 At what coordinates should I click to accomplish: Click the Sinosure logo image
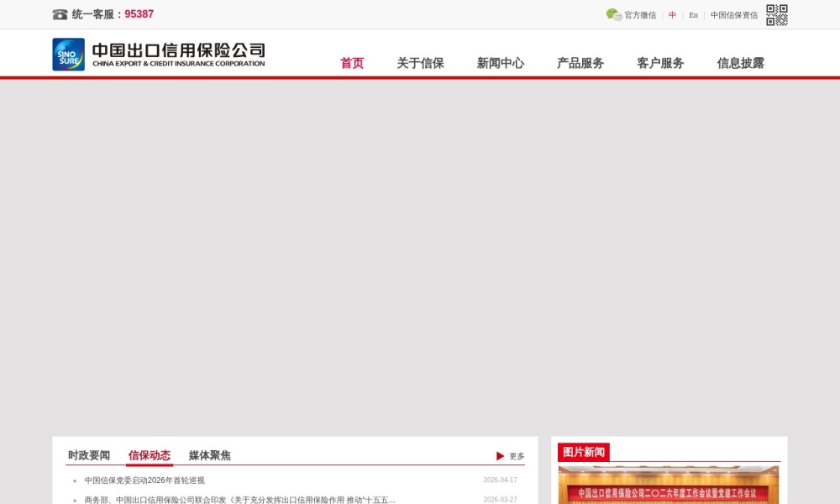coord(69,54)
